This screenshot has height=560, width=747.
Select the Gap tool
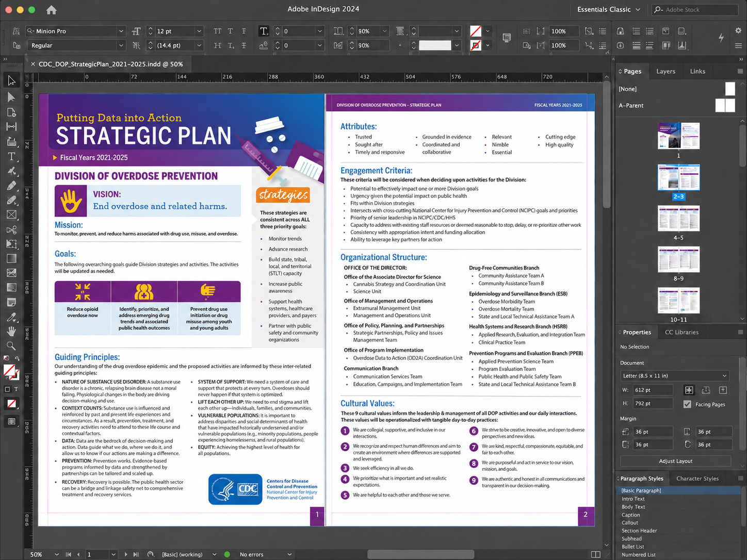coord(11,126)
